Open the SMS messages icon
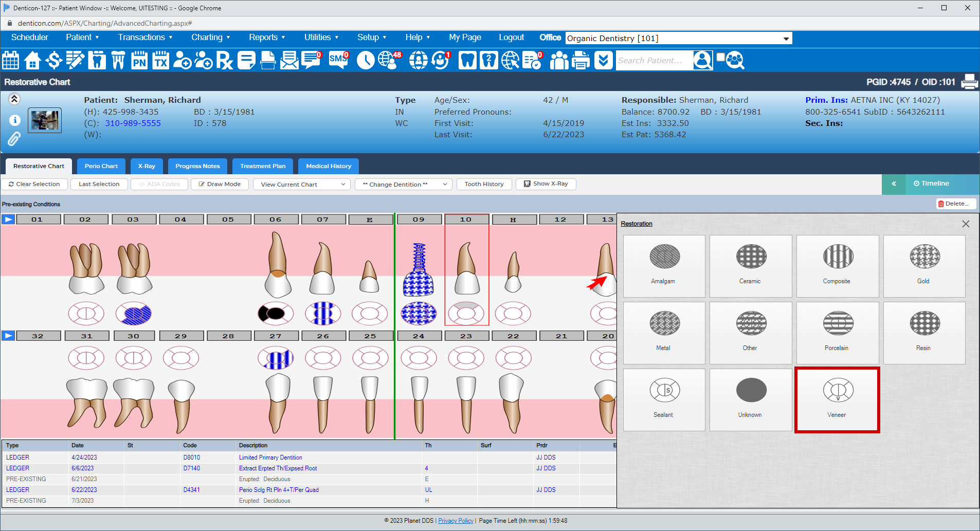This screenshot has width=980, height=531. [338, 60]
